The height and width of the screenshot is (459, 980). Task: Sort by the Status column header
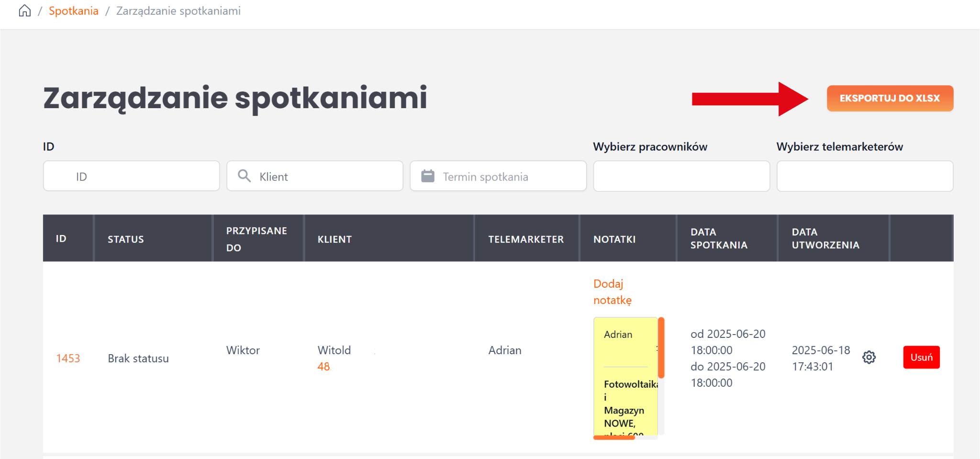125,239
